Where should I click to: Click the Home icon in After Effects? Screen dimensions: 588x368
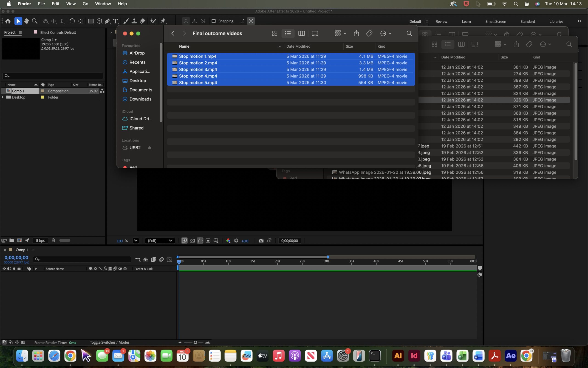pyautogui.click(x=8, y=21)
